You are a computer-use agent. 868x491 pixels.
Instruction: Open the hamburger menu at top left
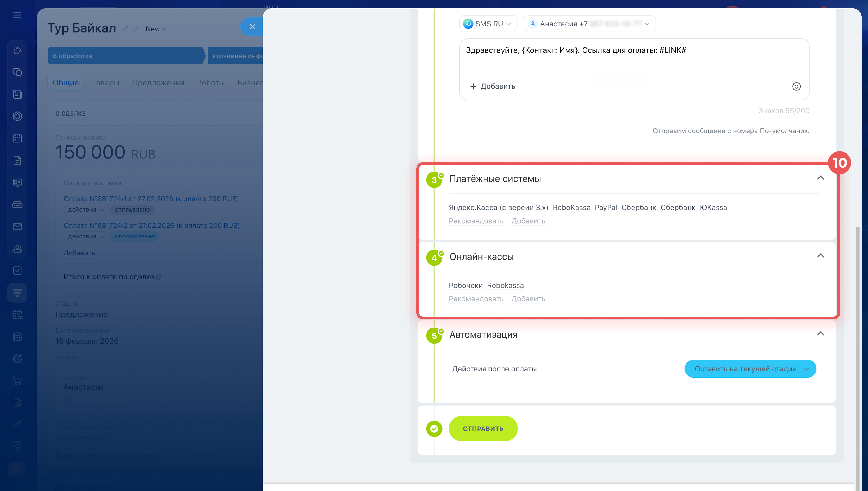click(x=17, y=15)
